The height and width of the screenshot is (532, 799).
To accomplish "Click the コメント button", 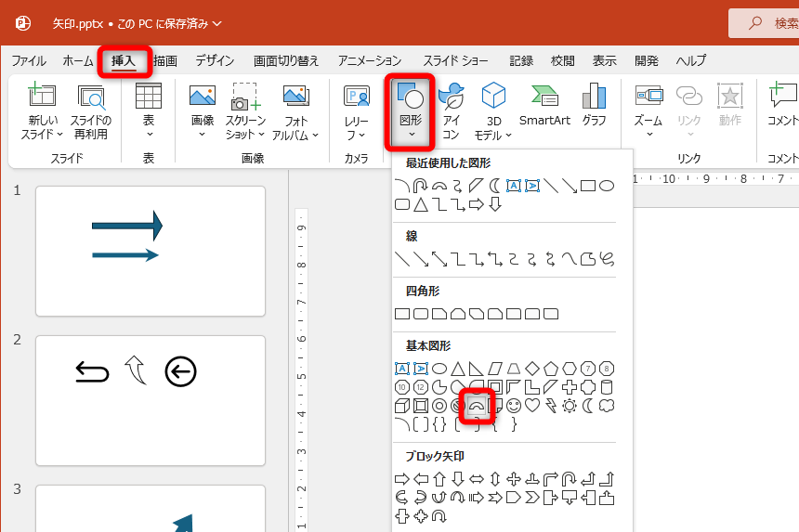I will click(782, 106).
